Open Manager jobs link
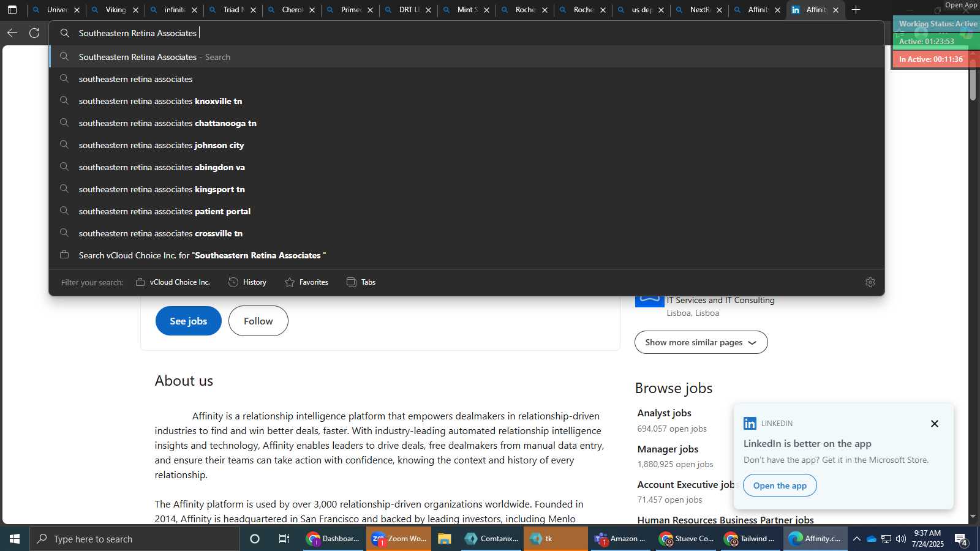Image resolution: width=980 pixels, height=551 pixels. click(668, 449)
